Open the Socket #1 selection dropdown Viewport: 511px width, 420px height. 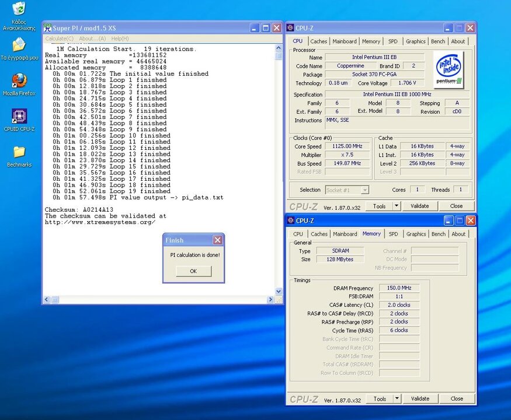pyautogui.click(x=366, y=190)
